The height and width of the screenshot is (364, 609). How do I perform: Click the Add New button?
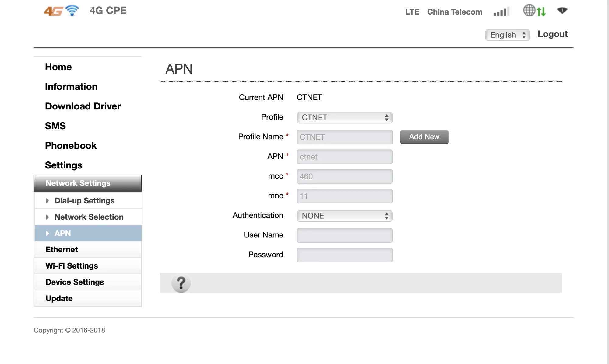tap(424, 137)
